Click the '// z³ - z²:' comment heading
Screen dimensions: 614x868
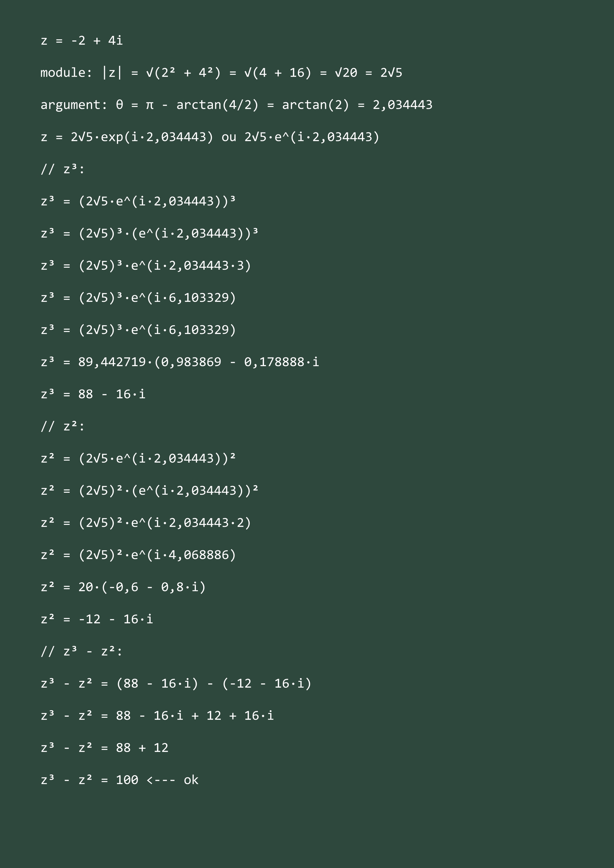(82, 651)
